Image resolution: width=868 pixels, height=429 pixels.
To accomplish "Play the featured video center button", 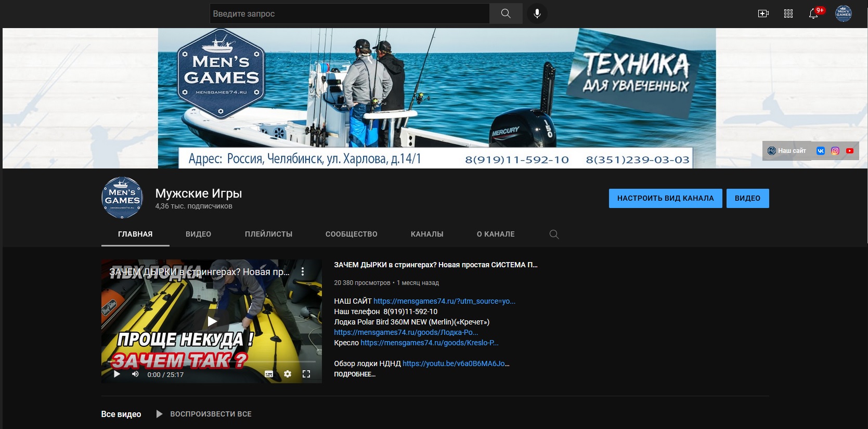I will coord(212,321).
